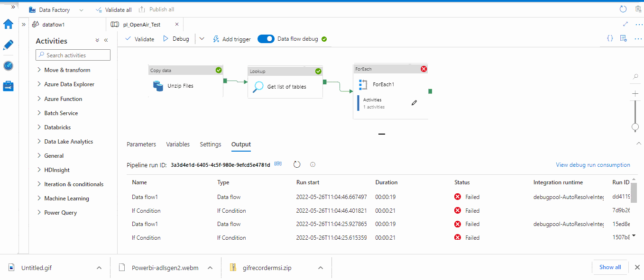Open the Variables tab
This screenshot has width=644, height=280.
(x=178, y=145)
